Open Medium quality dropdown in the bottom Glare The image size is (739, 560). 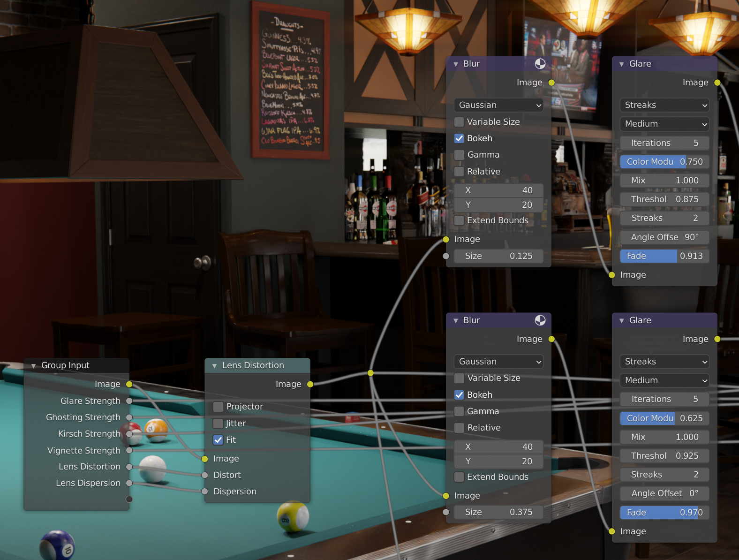click(x=664, y=380)
